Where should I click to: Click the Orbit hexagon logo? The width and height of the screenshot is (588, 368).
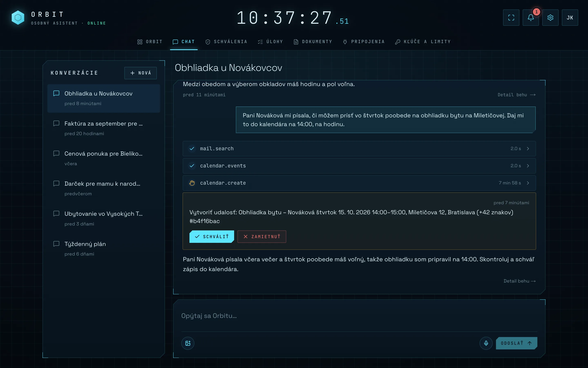pos(18,18)
